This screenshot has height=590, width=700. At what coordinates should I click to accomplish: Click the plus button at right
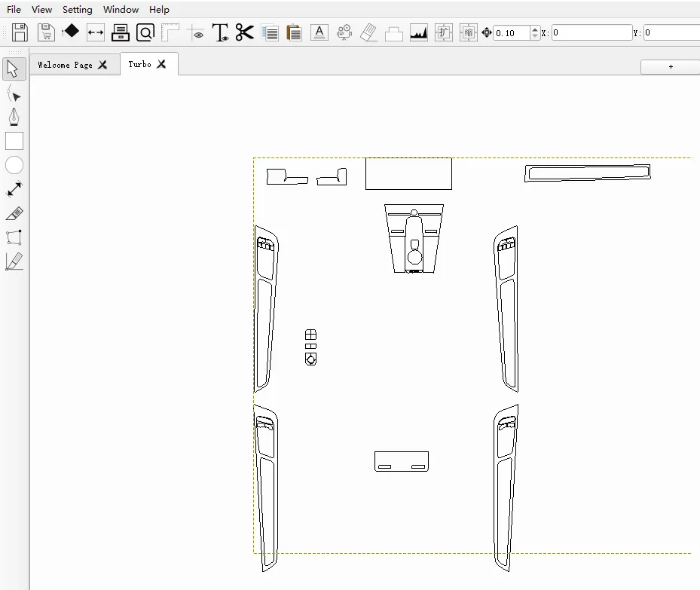[x=670, y=67]
